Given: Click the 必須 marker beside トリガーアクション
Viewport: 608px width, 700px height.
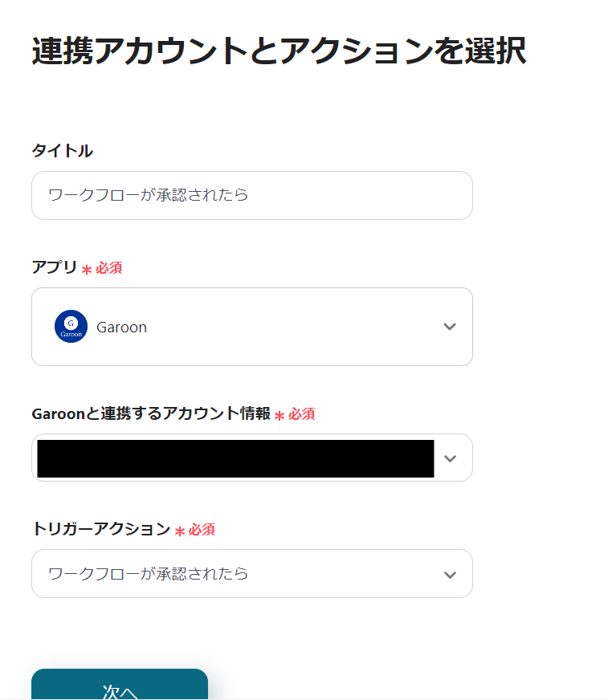Looking at the screenshot, I should tap(202, 530).
